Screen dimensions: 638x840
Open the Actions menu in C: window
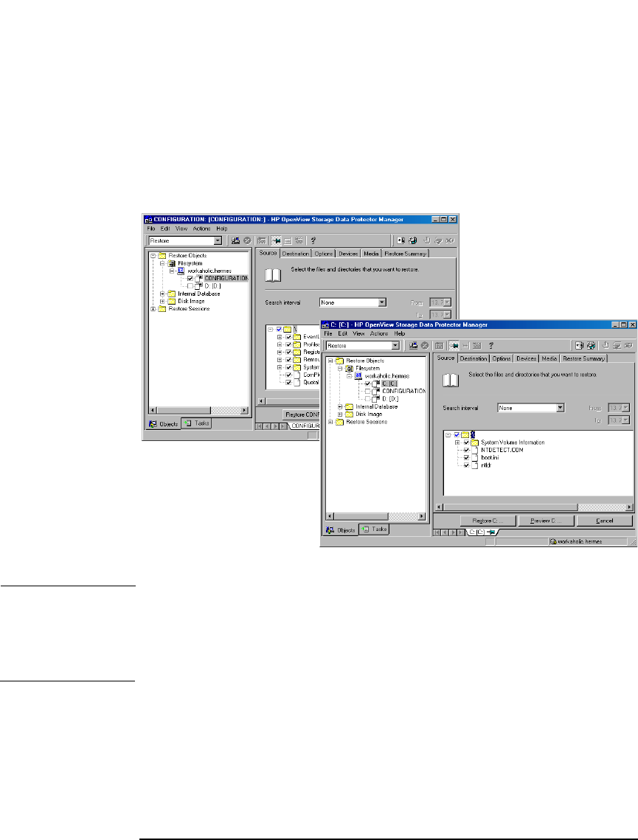[x=378, y=333]
